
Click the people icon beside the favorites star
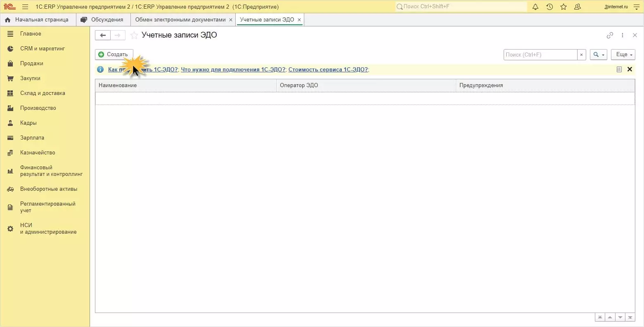click(x=578, y=7)
